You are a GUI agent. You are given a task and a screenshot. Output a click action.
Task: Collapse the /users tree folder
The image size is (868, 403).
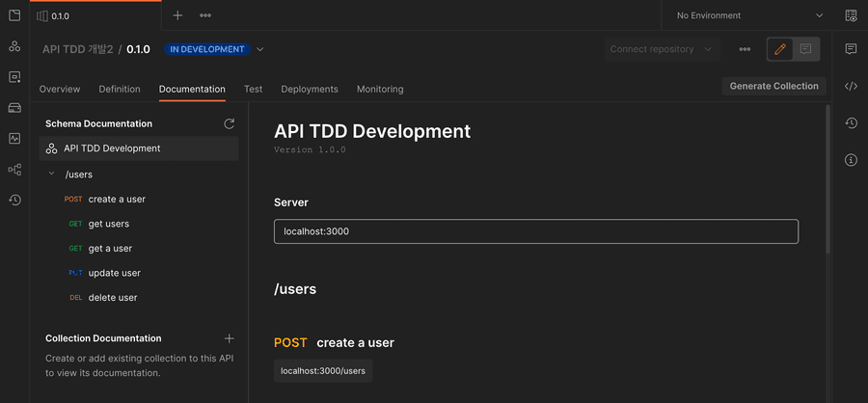[x=51, y=174]
